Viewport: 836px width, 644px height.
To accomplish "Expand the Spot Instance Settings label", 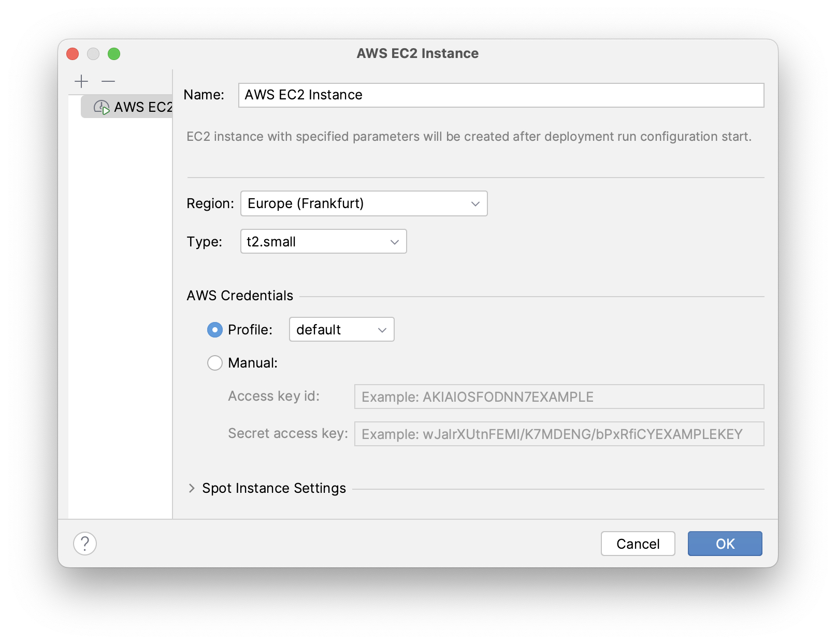I will tap(273, 488).
